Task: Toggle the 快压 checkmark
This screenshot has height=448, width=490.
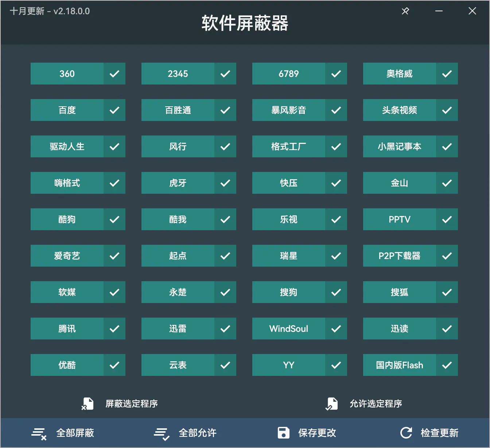Action: [x=336, y=183]
